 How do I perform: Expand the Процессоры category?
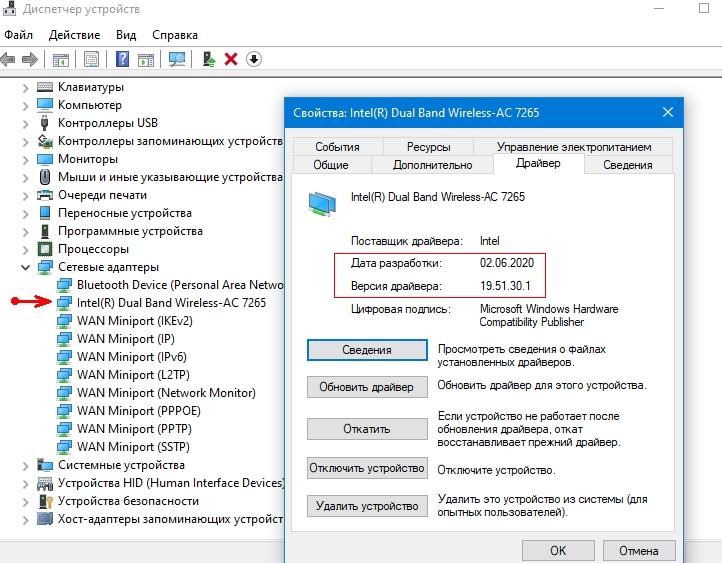pyautogui.click(x=25, y=249)
